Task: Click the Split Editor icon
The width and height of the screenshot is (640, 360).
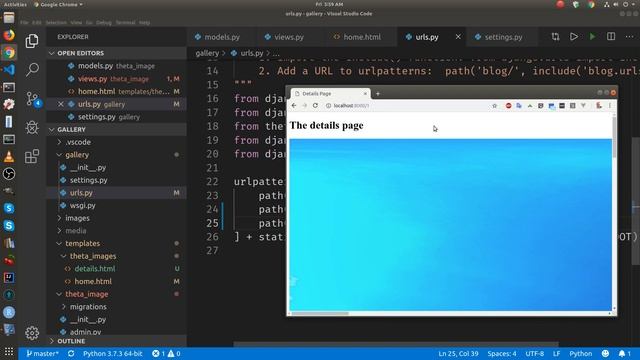Action: (611, 37)
